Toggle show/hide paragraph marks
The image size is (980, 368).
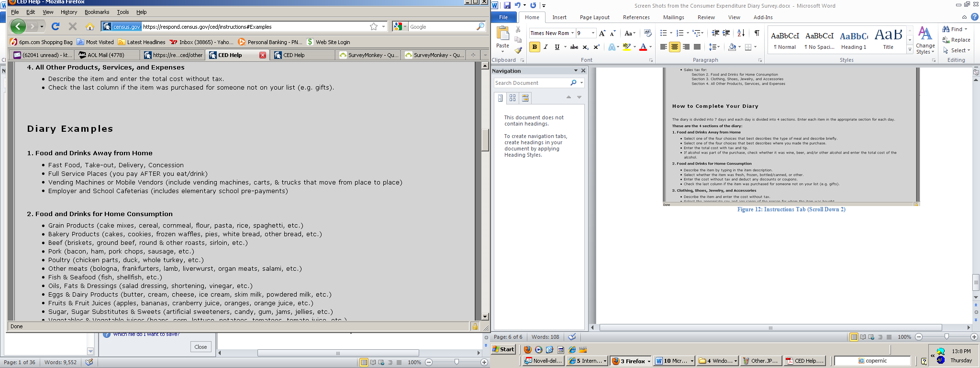[757, 33]
